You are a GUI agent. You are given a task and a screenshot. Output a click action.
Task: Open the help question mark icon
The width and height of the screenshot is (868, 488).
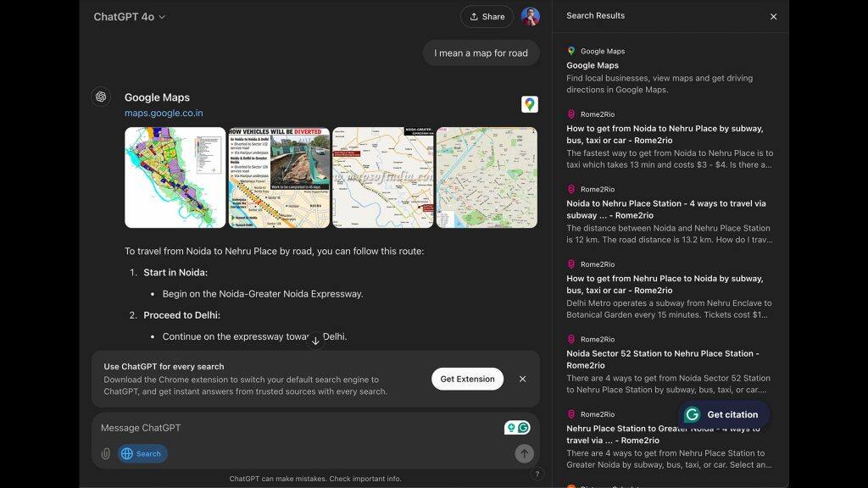(x=537, y=474)
